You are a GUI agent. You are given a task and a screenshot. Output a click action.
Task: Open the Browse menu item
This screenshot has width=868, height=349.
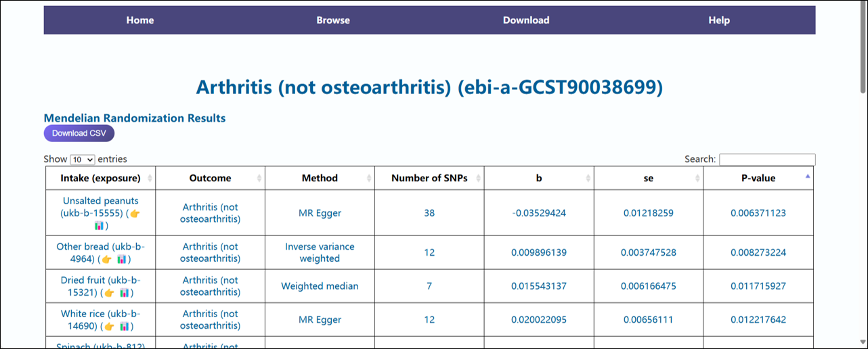tap(333, 20)
